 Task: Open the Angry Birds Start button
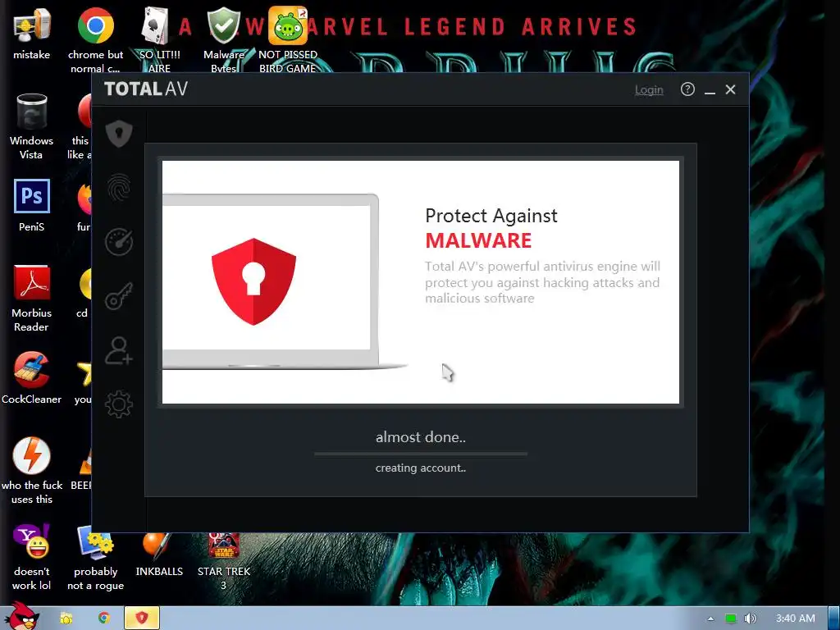pyautogui.click(x=21, y=616)
